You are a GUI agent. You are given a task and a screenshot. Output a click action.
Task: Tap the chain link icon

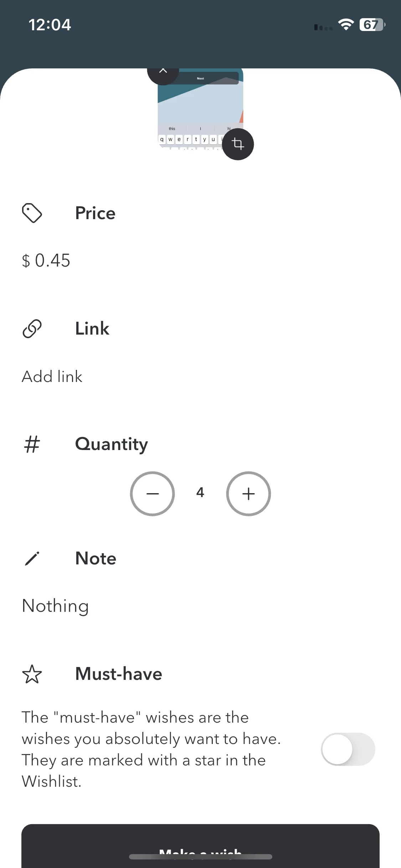[x=32, y=329]
